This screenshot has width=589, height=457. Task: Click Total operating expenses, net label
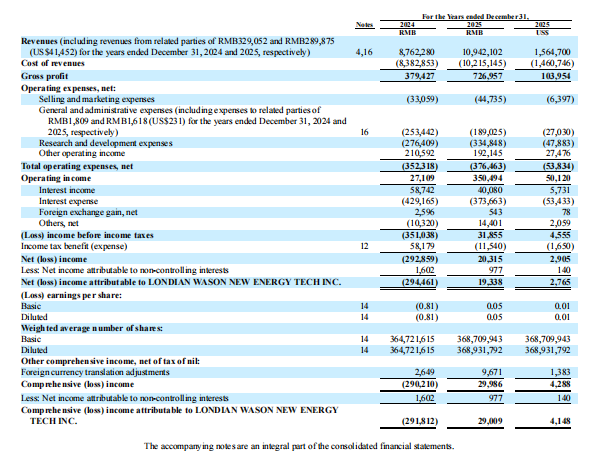(77, 166)
